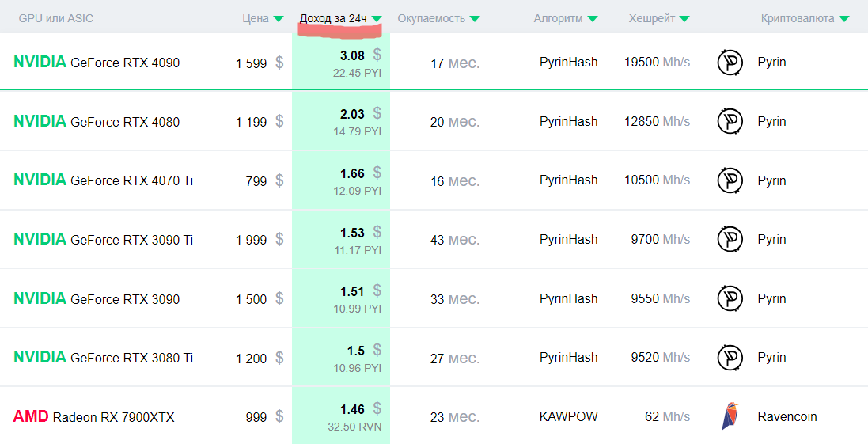The height and width of the screenshot is (444, 868).
Task: Sort by Окупаемость column arrow
Action: tap(475, 19)
